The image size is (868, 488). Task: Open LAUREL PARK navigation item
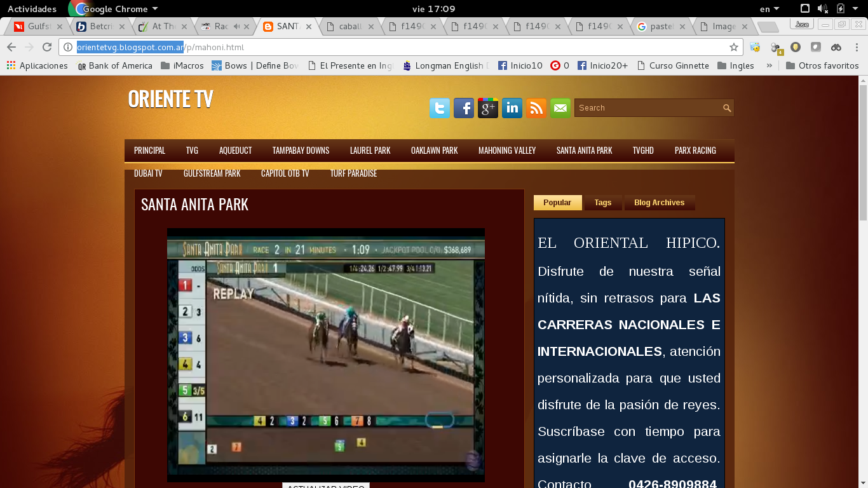coord(370,151)
